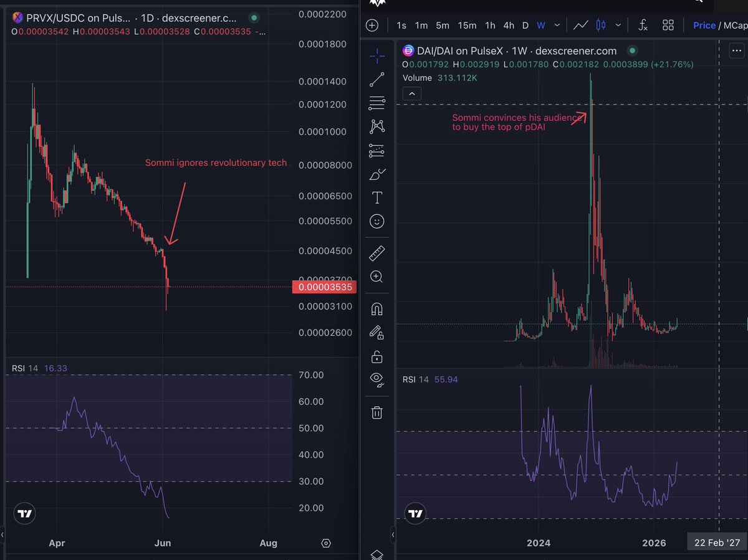
Task: Open the forecasting and projection tool
Action: tap(377, 150)
